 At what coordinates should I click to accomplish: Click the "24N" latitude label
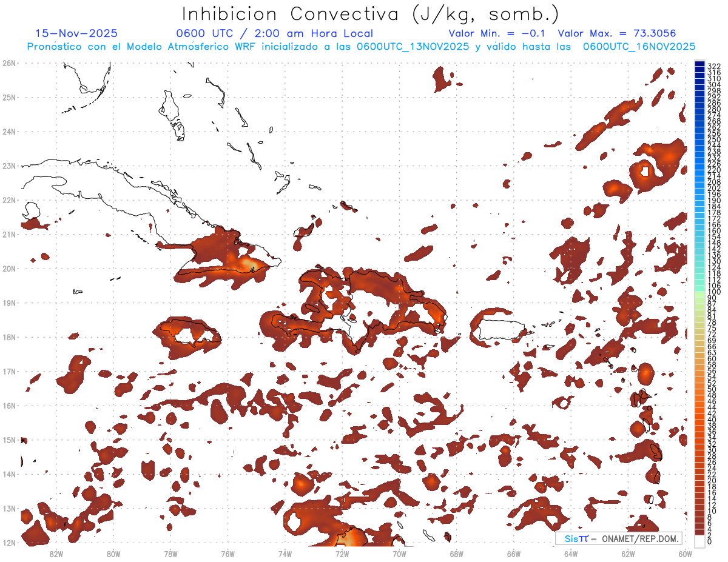tap(9, 132)
